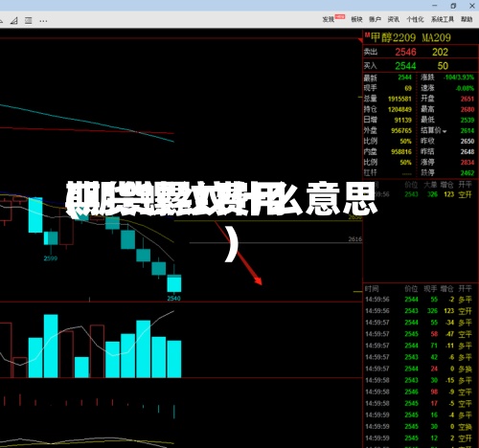Screen dimensions: 479x448
Task: Click the triangle ruler drawing tool icon
Action: pyautogui.click(x=13, y=21)
